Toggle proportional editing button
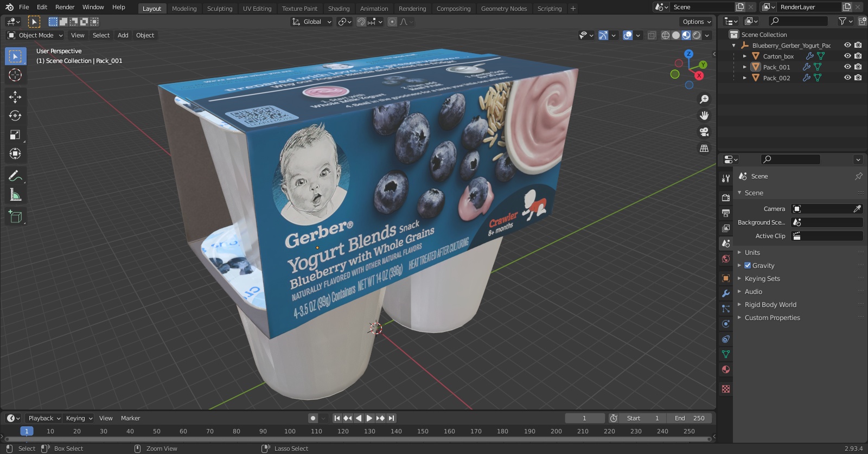The height and width of the screenshot is (454, 868). pyautogui.click(x=392, y=22)
